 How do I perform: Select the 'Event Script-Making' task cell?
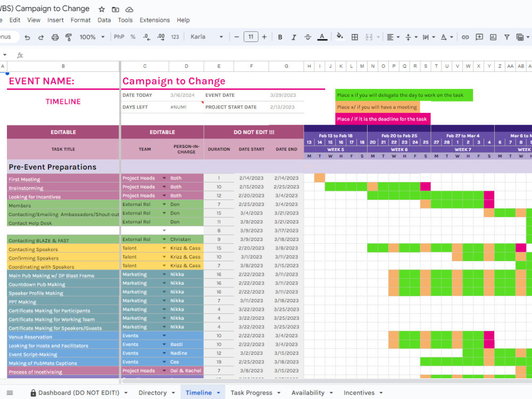[x=63, y=353]
